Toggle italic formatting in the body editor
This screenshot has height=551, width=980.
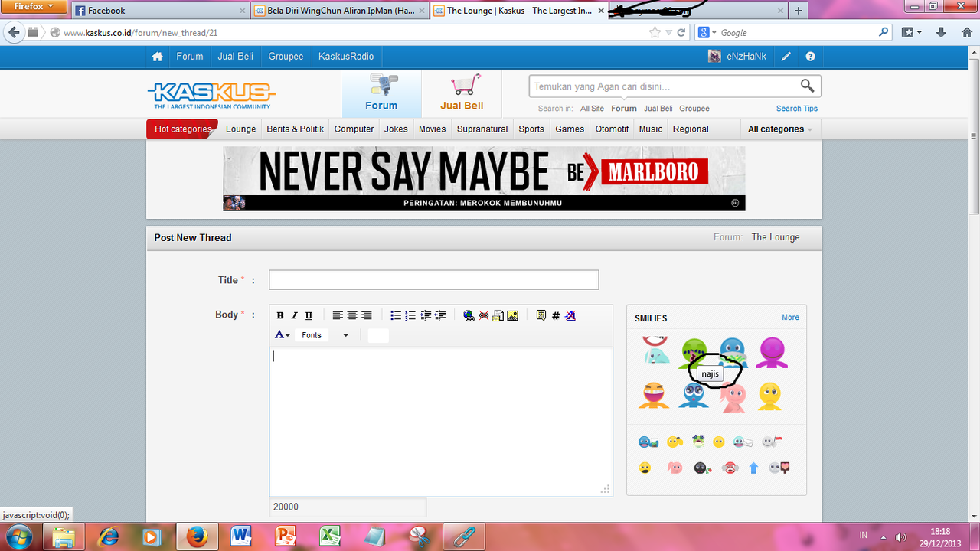(x=294, y=315)
